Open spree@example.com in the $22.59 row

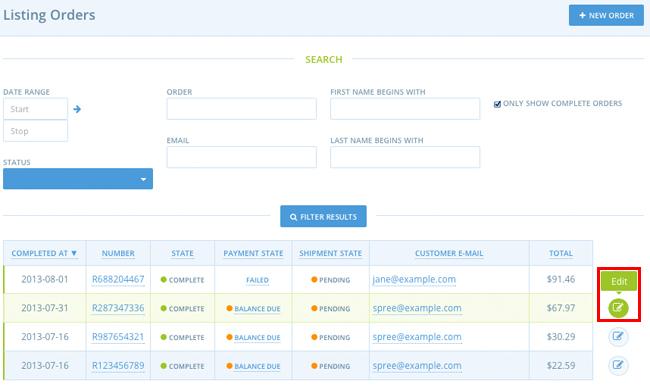(x=417, y=365)
